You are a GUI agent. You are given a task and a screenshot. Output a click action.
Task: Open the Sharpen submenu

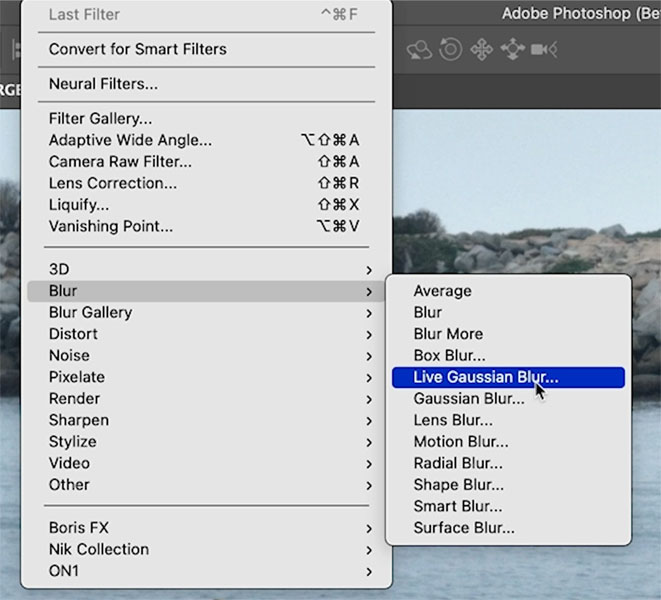click(207, 420)
